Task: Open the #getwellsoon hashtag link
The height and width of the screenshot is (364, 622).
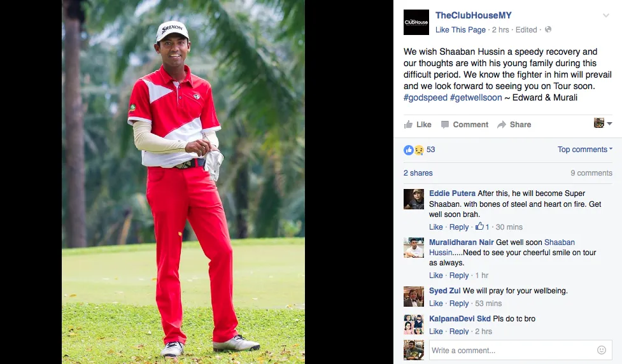Action: click(476, 97)
